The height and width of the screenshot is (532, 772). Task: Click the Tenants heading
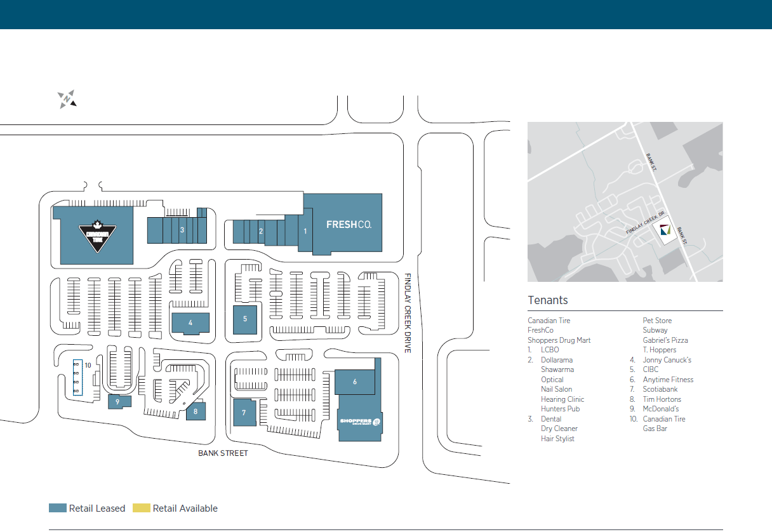pyautogui.click(x=547, y=300)
